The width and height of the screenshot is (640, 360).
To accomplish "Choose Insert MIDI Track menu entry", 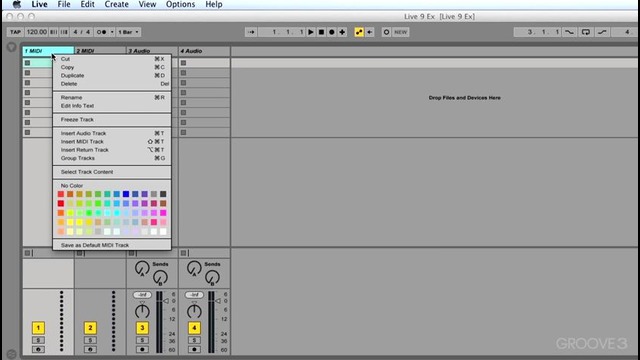I will (x=112, y=142).
